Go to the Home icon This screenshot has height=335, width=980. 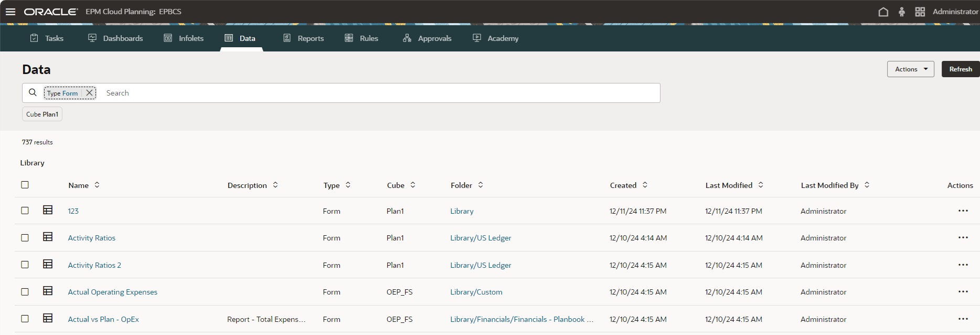tap(883, 12)
